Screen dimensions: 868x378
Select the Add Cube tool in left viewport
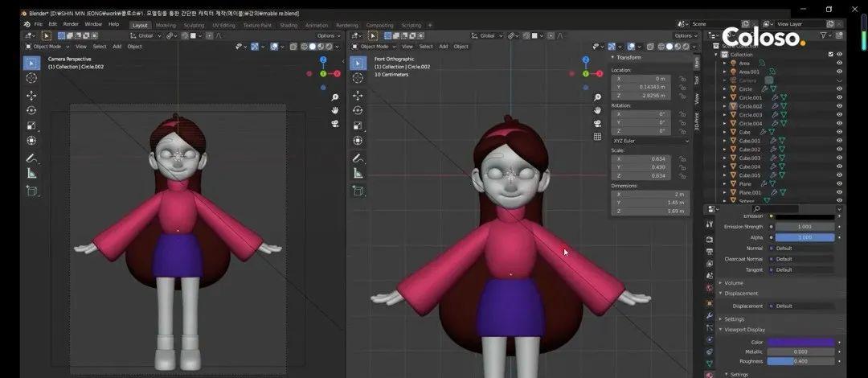tap(31, 191)
